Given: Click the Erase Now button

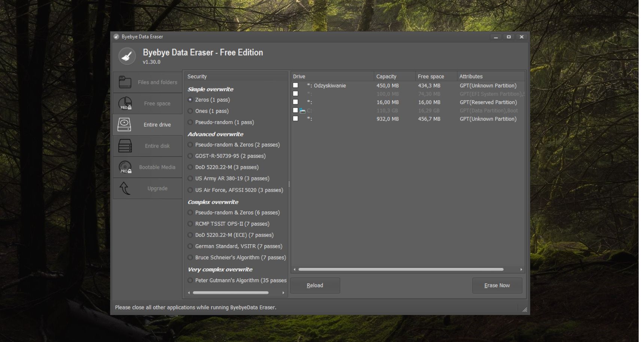Looking at the screenshot, I should [497, 285].
